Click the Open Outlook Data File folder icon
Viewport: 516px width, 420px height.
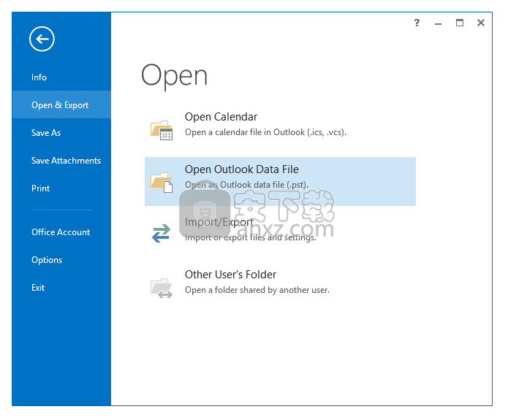click(x=162, y=183)
